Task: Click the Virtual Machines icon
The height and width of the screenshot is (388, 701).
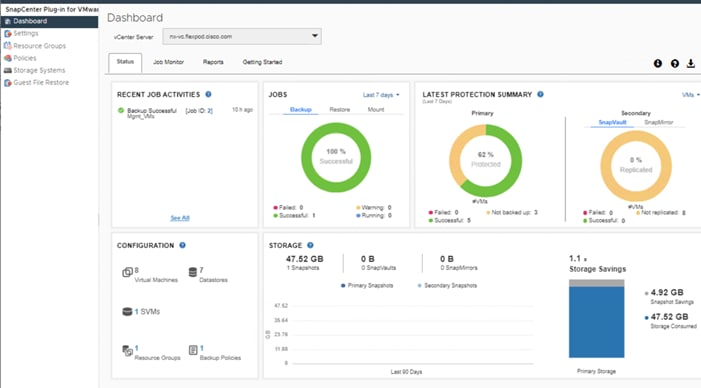Action: 127,272
